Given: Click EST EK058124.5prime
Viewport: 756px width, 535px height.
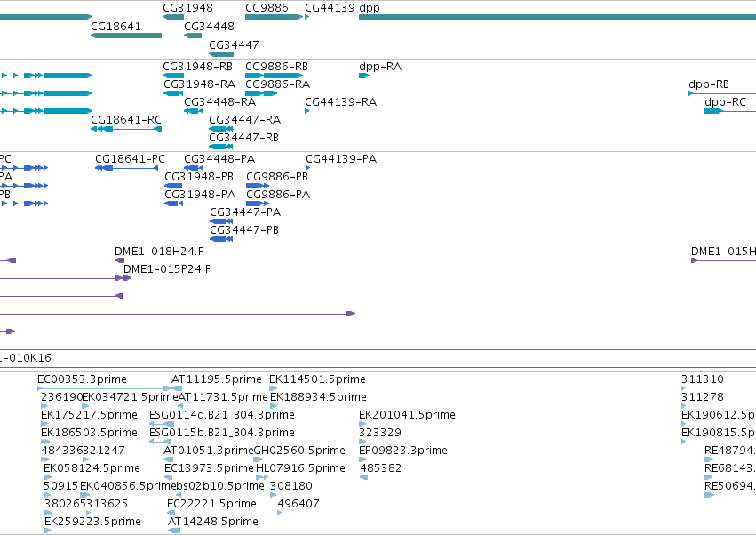Looking at the screenshot, I should click(x=47, y=477).
